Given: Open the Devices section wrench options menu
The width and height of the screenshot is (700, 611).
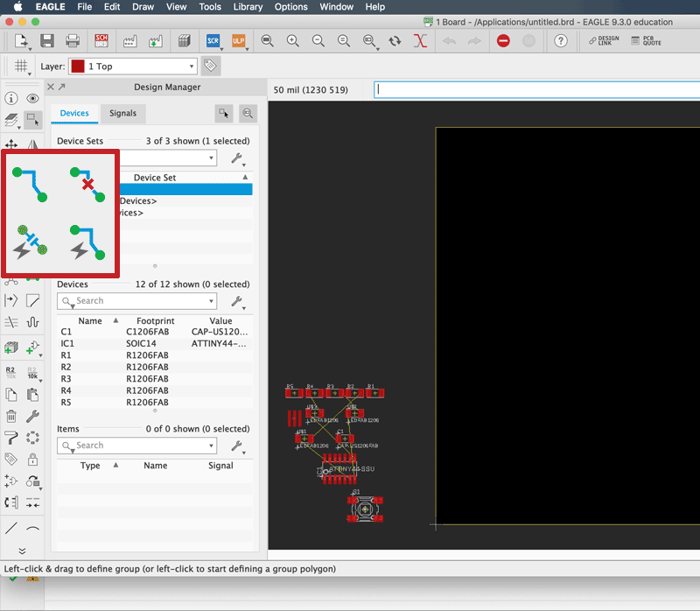Looking at the screenshot, I should click(237, 301).
